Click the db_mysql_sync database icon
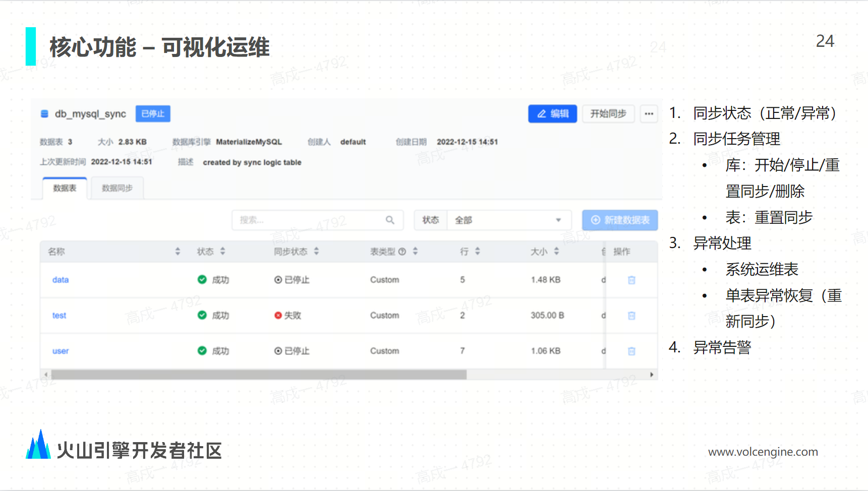Screen dimensions: 868x491 44,114
